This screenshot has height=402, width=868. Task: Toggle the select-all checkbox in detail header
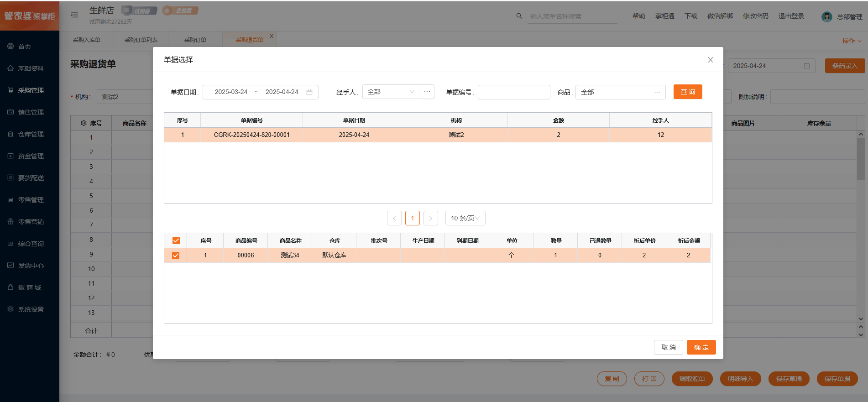(176, 240)
